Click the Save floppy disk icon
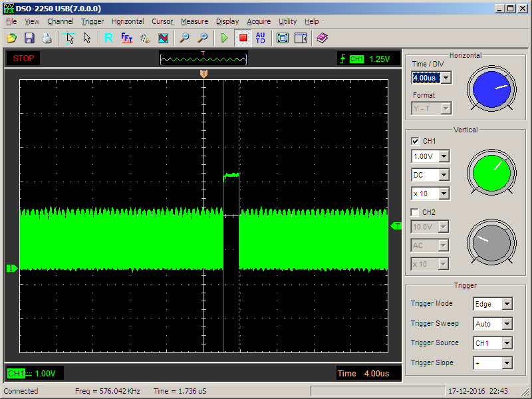 29,38
